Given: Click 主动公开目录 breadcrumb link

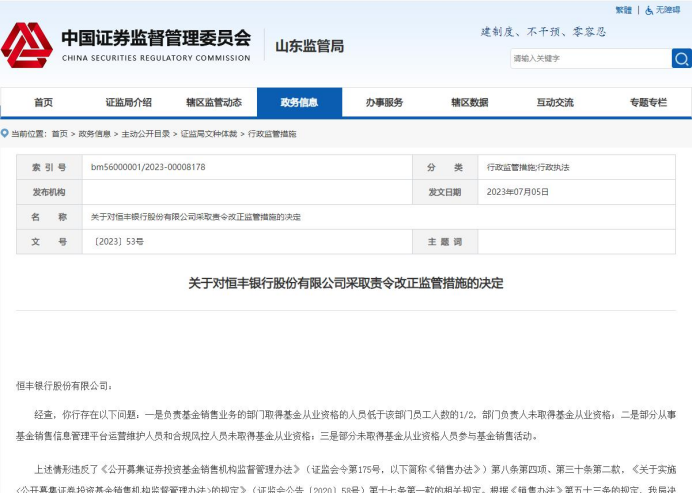Looking at the screenshot, I should point(146,134).
